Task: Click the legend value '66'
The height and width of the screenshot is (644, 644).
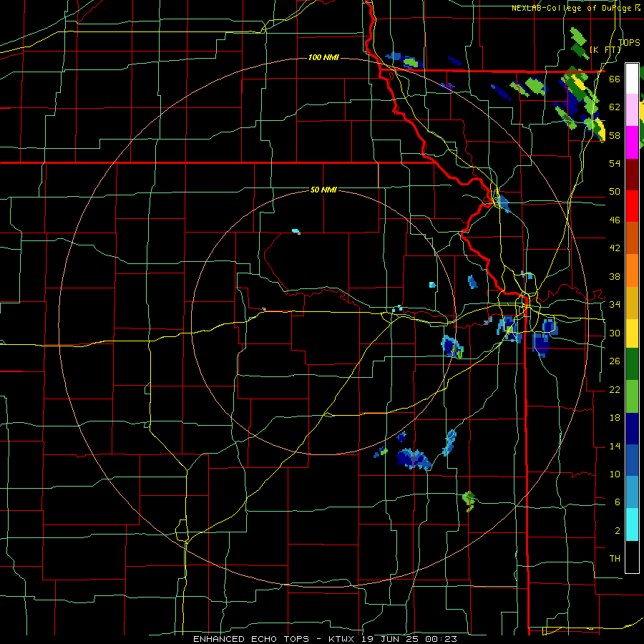Action: 615,79
